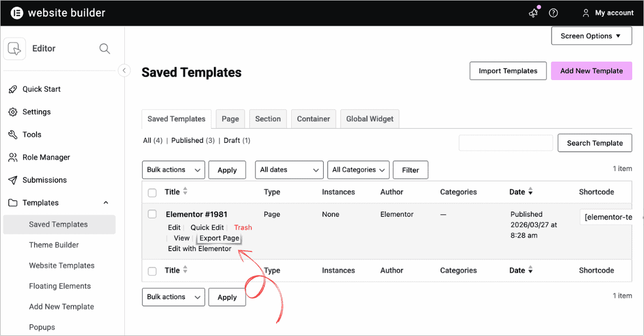644x336 pixels.
Task: Open the What's New megaphone notifications
Action: (534, 13)
